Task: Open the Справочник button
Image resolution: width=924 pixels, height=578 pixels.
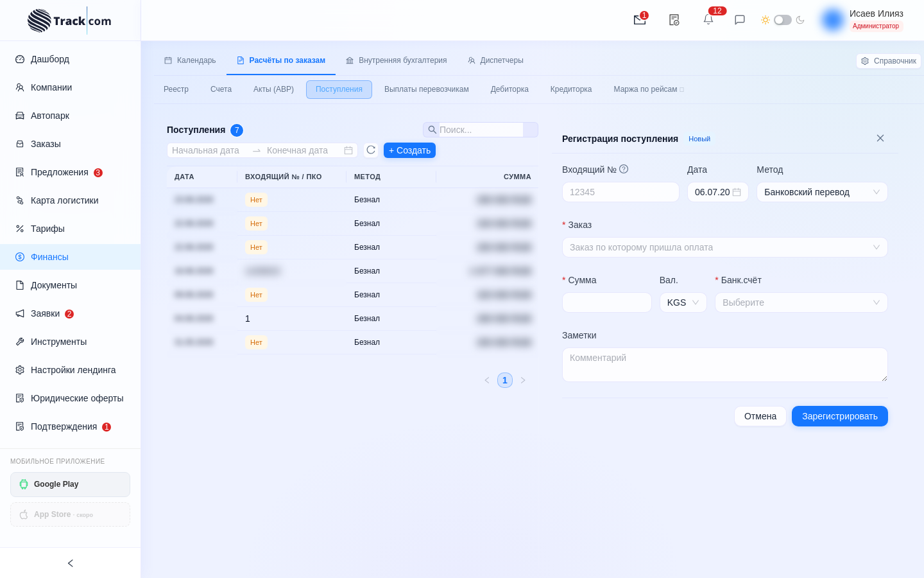Action: click(889, 61)
